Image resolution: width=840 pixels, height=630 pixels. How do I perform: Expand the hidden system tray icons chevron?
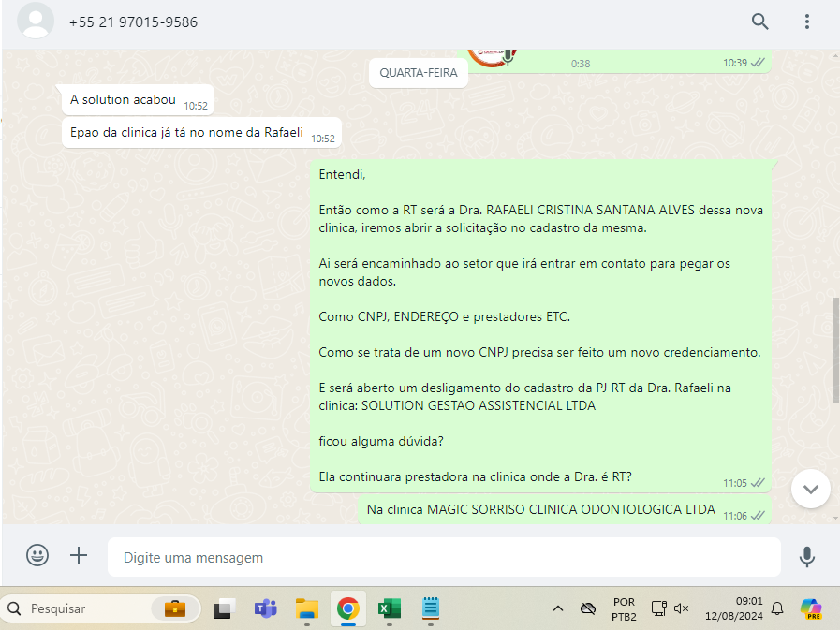(x=558, y=608)
